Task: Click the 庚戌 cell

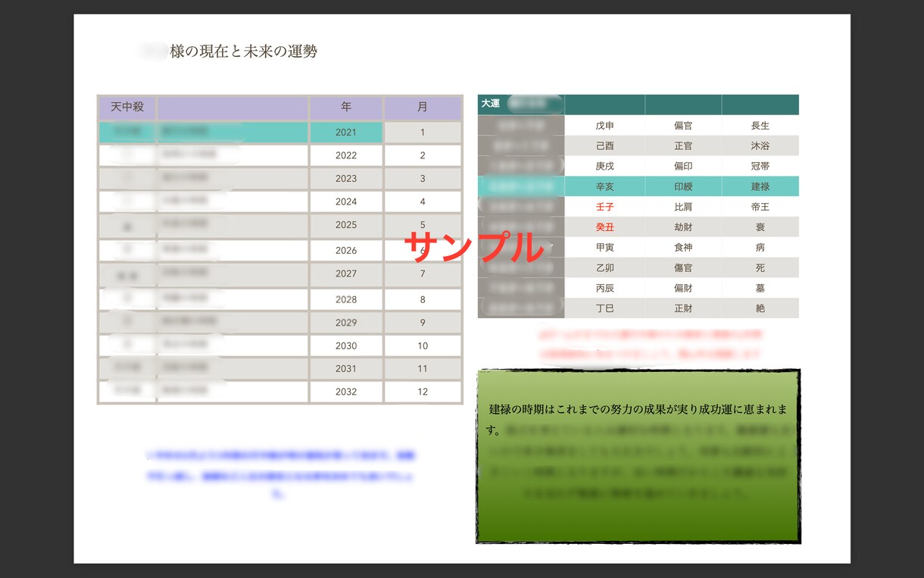Action: click(x=605, y=166)
